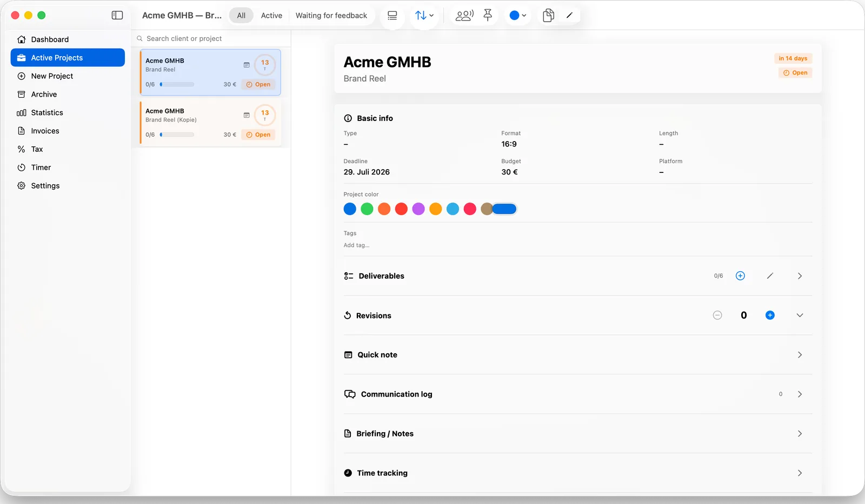
Task: Expand the Time tracking chevron
Action: pyautogui.click(x=800, y=473)
